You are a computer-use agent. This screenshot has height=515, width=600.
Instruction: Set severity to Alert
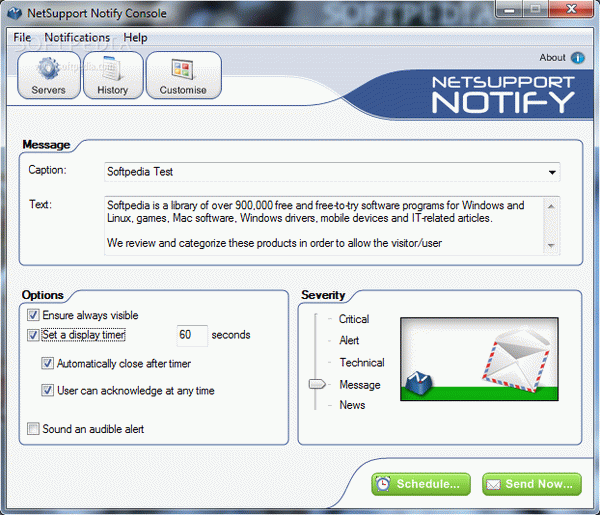[349, 340]
